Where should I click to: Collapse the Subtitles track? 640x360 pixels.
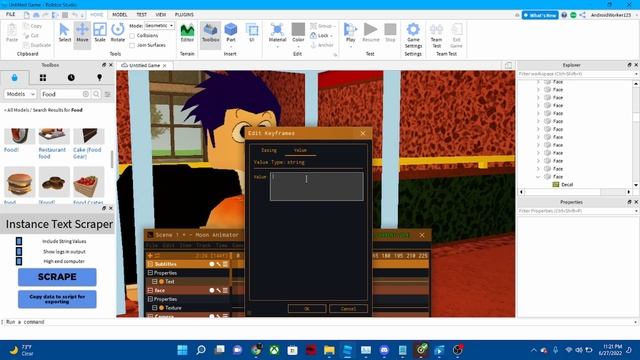[x=150, y=264]
